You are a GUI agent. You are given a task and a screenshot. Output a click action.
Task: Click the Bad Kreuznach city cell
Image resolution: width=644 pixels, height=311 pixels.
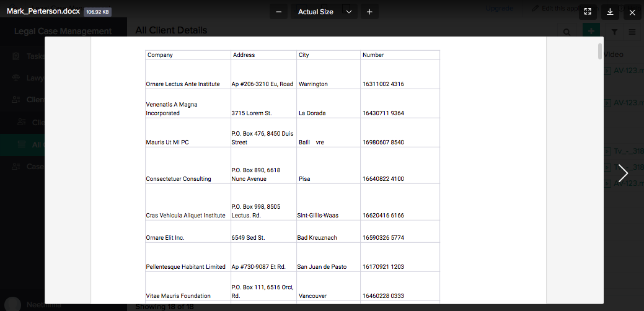point(329,232)
